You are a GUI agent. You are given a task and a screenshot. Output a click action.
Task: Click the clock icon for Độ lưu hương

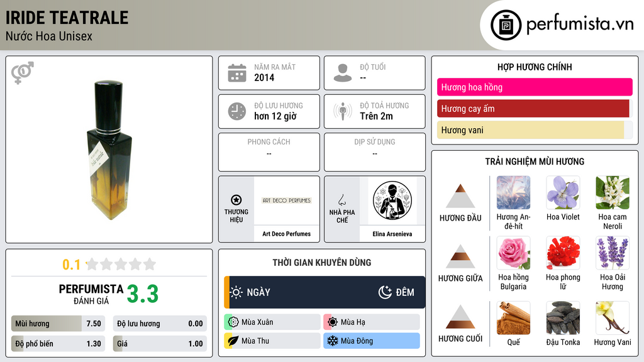tap(237, 111)
